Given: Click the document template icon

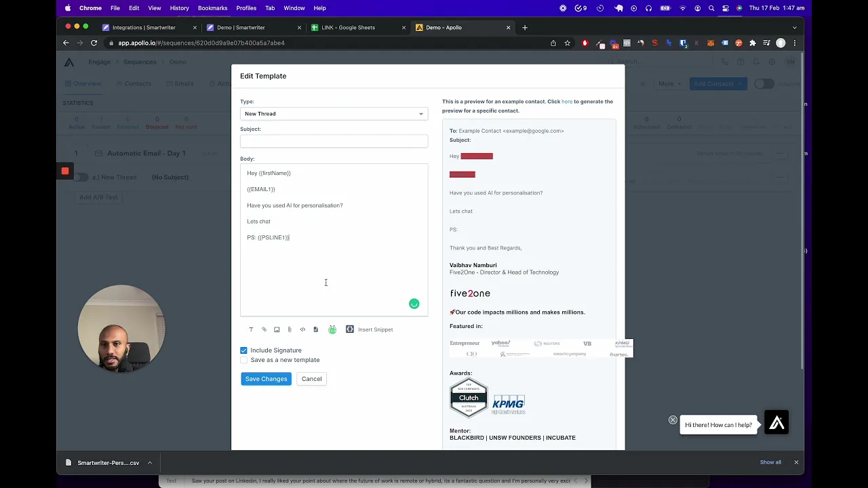Looking at the screenshot, I should [x=315, y=329].
